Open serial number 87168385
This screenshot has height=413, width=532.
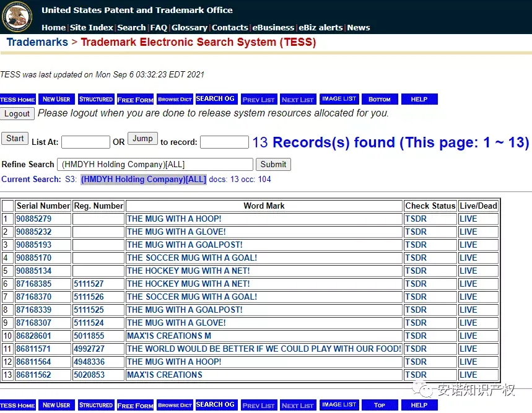[34, 284]
